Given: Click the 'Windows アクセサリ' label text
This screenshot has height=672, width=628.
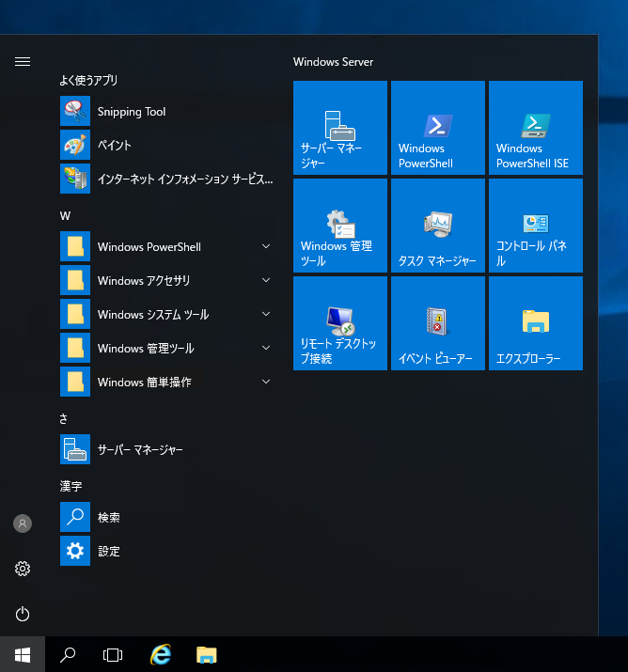Looking at the screenshot, I should click(x=144, y=281).
